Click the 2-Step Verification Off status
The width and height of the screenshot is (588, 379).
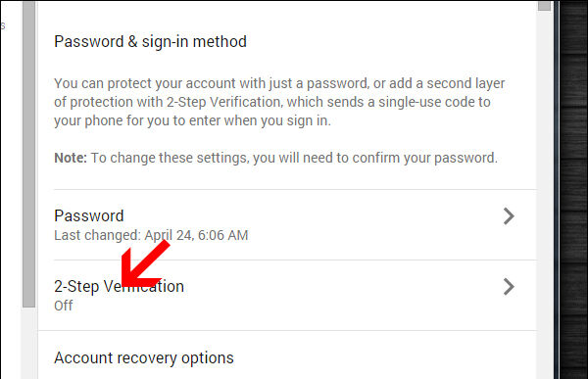tap(64, 306)
